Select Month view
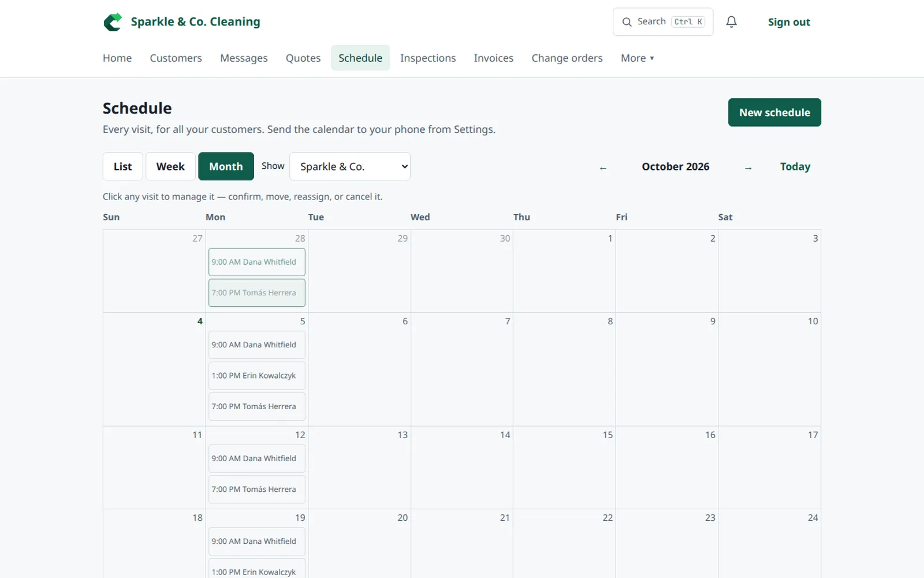924x578 pixels. 226,166
